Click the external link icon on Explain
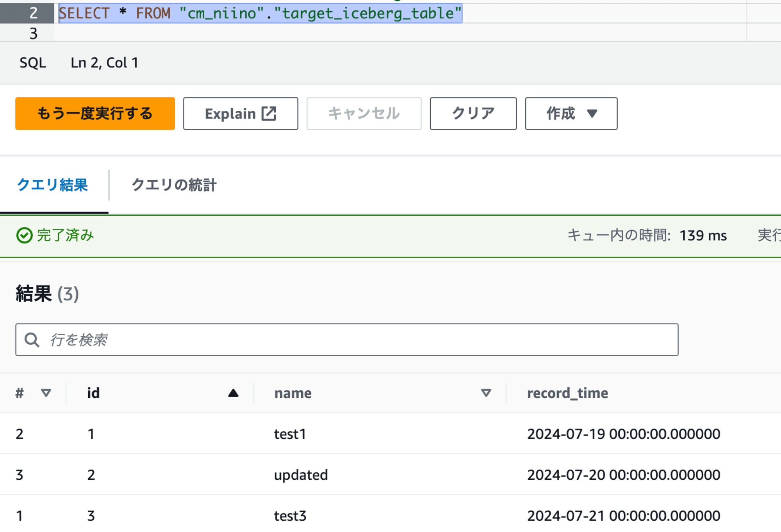This screenshot has width=781, height=532. [x=269, y=114]
